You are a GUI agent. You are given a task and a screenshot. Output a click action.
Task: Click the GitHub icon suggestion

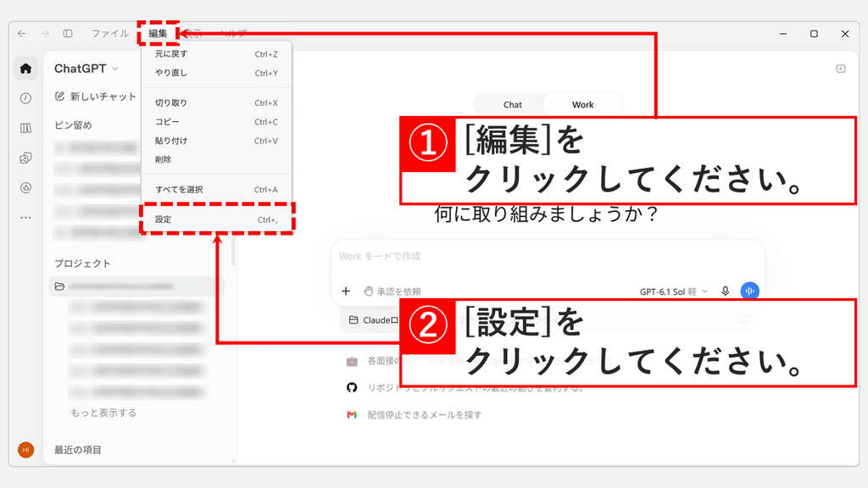pyautogui.click(x=352, y=388)
